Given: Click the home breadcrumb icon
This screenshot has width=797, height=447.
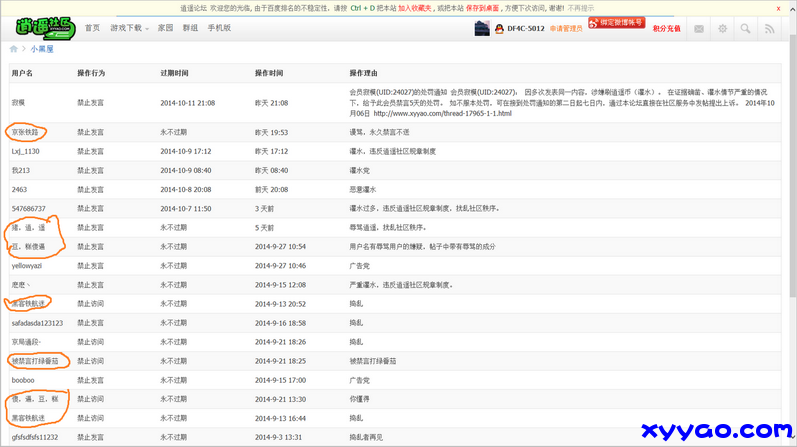Looking at the screenshot, I should [x=14, y=49].
